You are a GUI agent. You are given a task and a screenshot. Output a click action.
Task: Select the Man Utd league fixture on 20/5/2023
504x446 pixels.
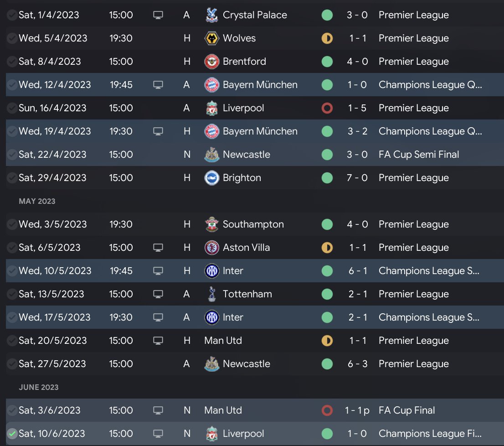click(223, 341)
